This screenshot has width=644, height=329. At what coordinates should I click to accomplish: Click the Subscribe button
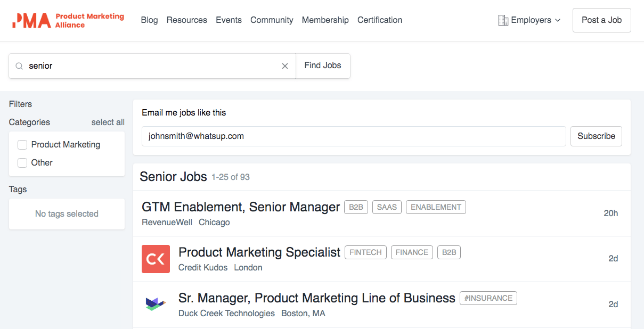pyautogui.click(x=596, y=136)
